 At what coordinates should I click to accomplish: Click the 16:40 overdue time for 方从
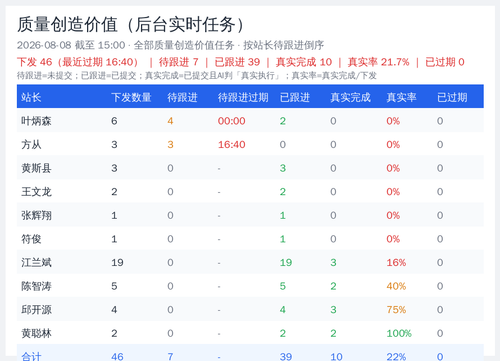coord(231,145)
